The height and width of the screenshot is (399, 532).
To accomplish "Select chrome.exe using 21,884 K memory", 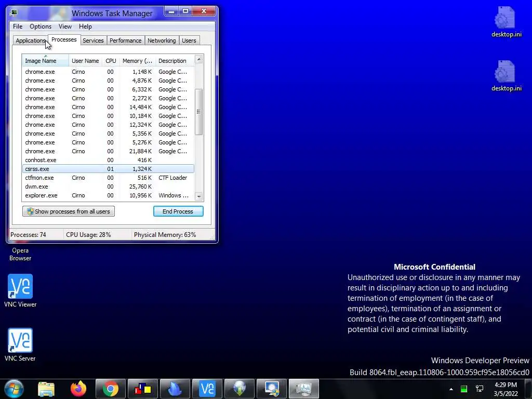I will (108, 151).
